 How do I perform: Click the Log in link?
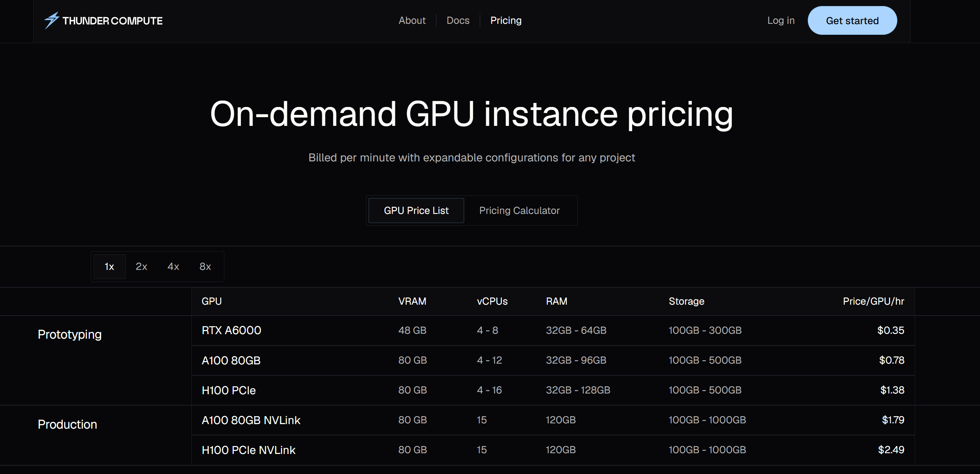(x=781, y=20)
